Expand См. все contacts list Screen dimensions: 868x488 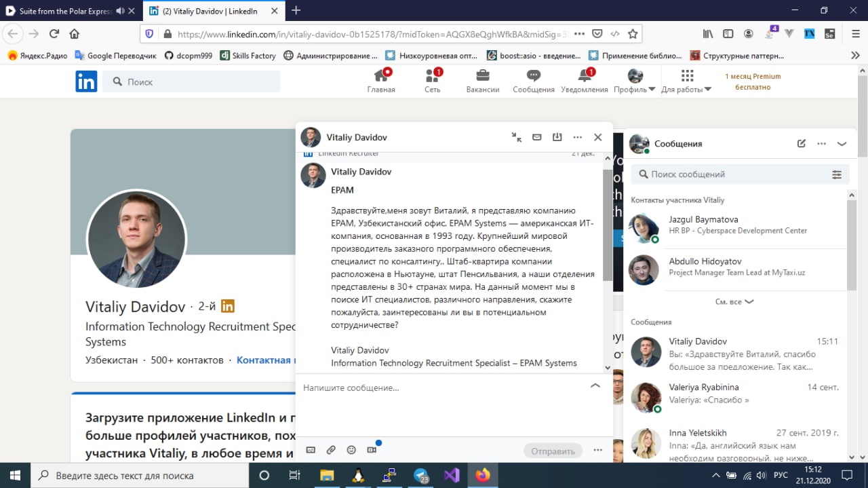734,301
